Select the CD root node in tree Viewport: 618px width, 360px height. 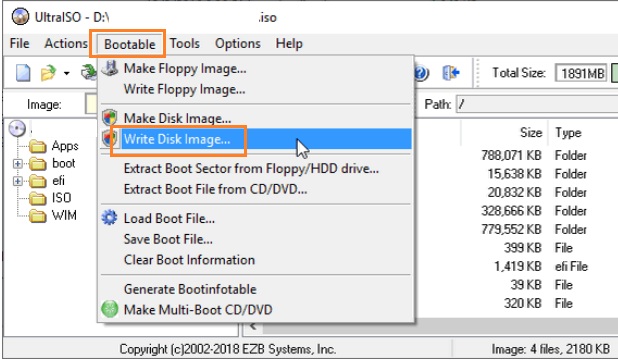pos(17,129)
